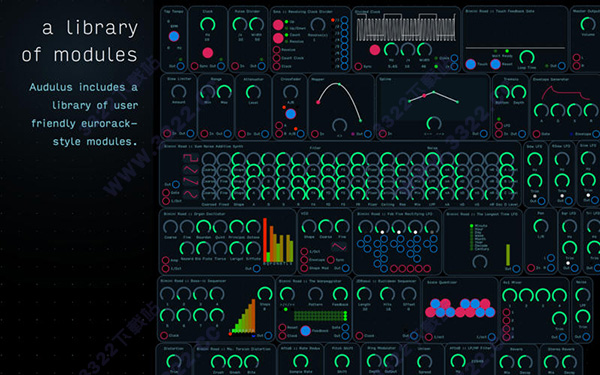This screenshot has height=375, width=600.
Task: Click the Scale Quantizer 1/oct input port
Action: [429, 337]
